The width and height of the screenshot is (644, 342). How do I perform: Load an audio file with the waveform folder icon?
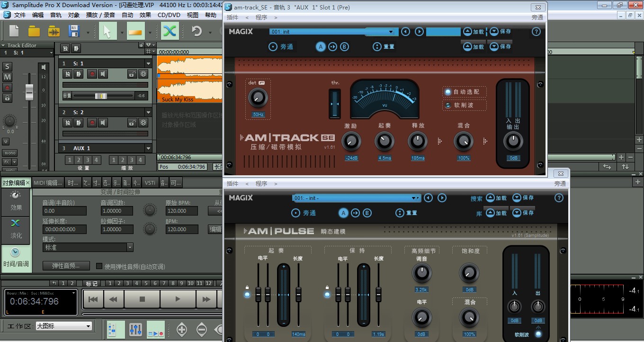pos(54,31)
